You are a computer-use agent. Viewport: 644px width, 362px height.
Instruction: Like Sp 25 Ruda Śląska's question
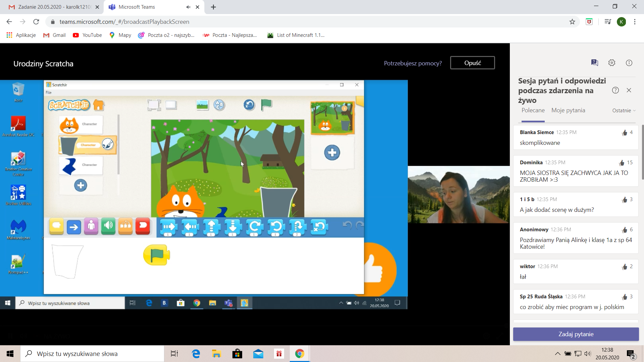tap(625, 297)
